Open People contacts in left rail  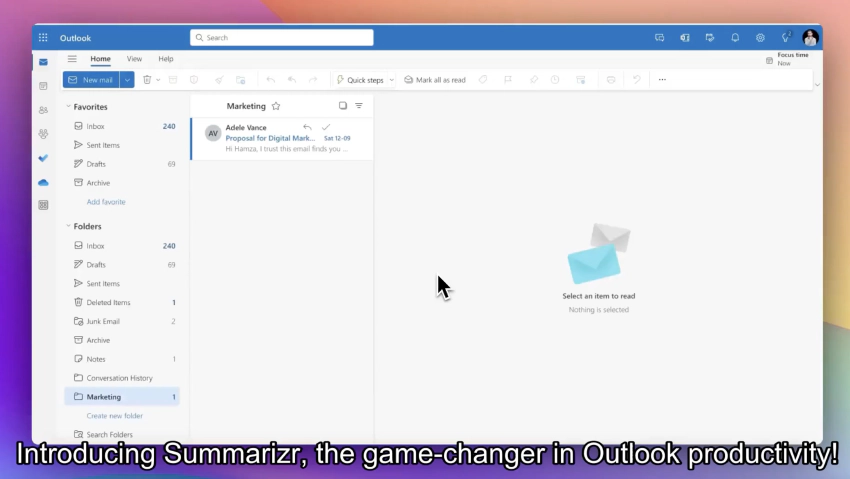point(43,110)
